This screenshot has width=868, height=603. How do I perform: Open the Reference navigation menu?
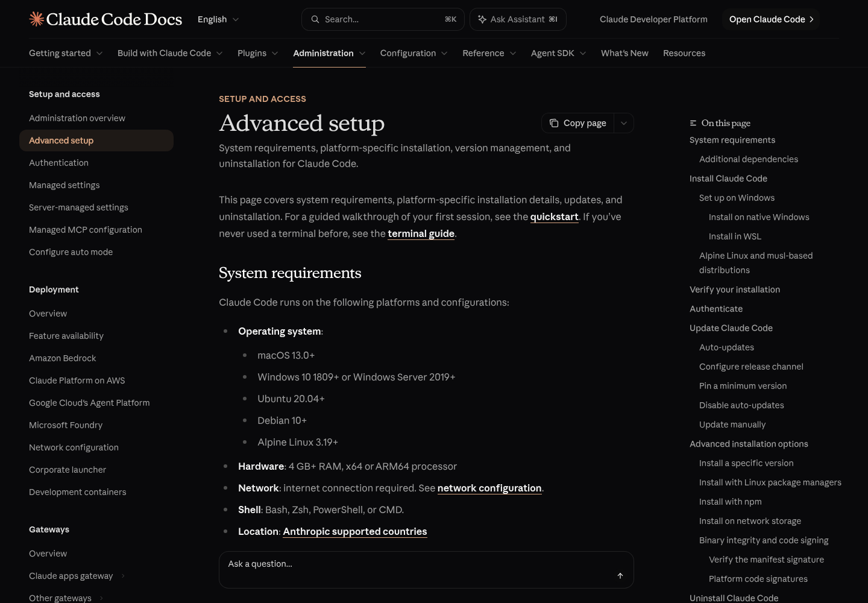tap(489, 53)
